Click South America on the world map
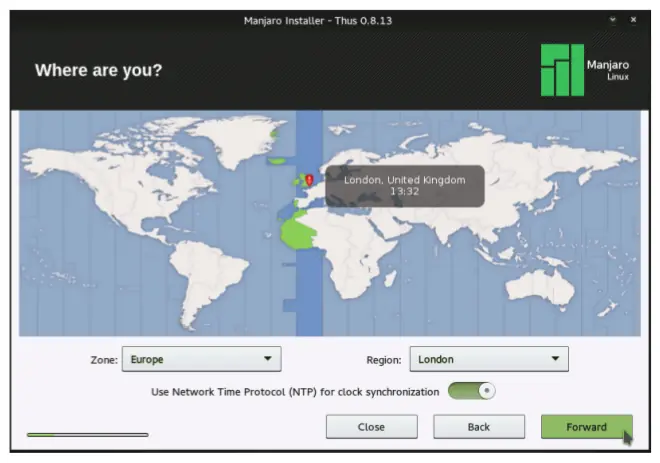The height and width of the screenshot is (463, 660). point(208,280)
